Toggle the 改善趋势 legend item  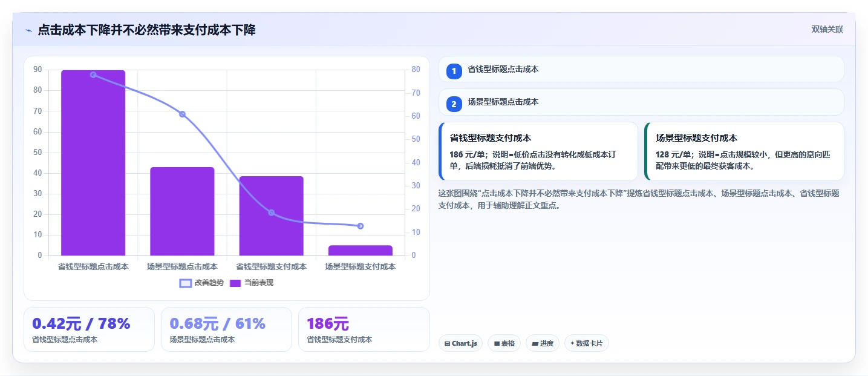pos(201,283)
